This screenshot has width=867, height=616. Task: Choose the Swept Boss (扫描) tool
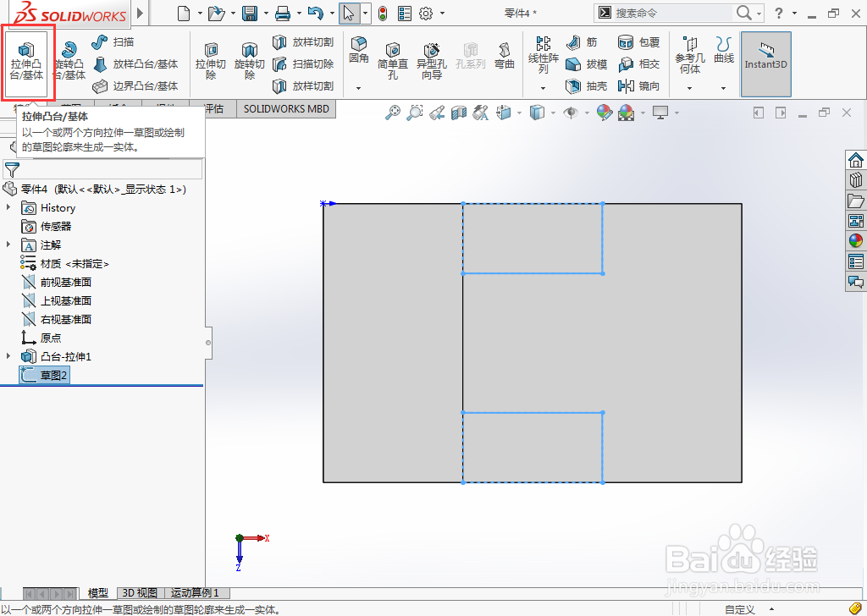[113, 42]
